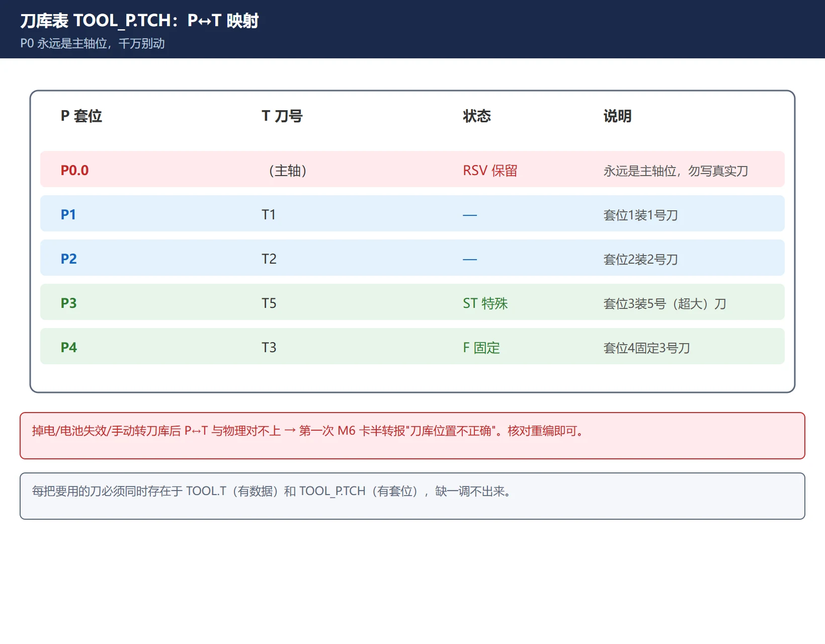Screen dimensions: 825x644
Task: Click note 永远是主轴位，勿写真实刀
Action: pos(676,171)
